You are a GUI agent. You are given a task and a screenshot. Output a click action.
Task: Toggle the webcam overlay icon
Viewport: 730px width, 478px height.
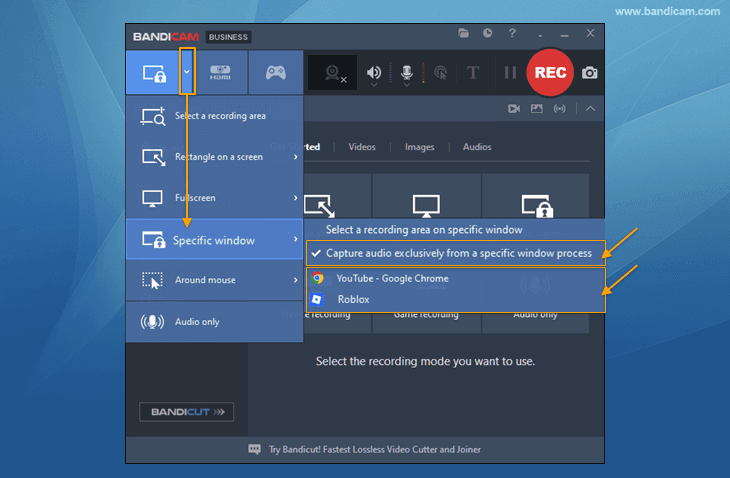point(333,73)
